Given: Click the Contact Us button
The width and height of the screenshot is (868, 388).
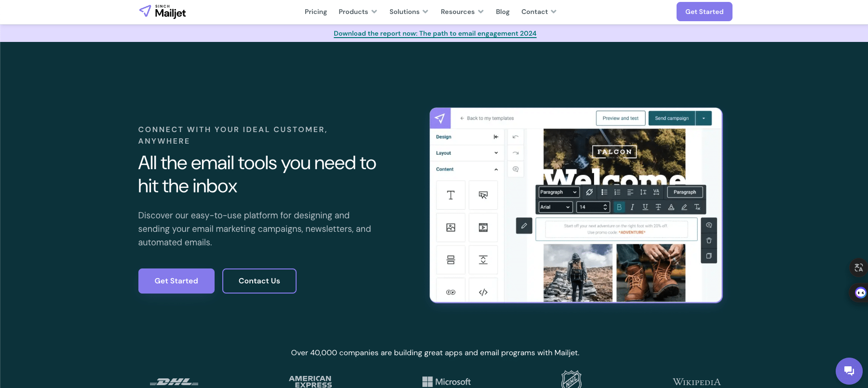Looking at the screenshot, I should pyautogui.click(x=259, y=281).
